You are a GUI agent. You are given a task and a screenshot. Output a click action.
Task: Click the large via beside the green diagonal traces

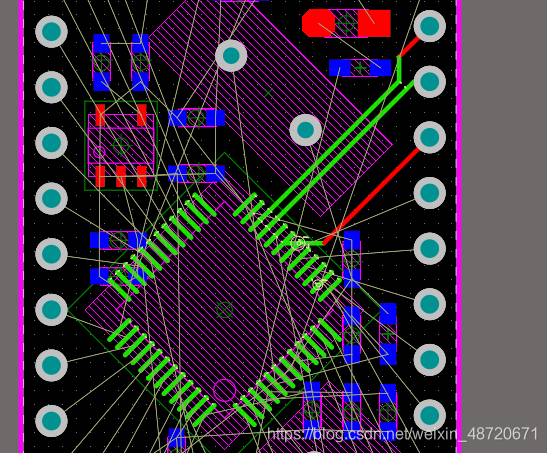[306, 130]
